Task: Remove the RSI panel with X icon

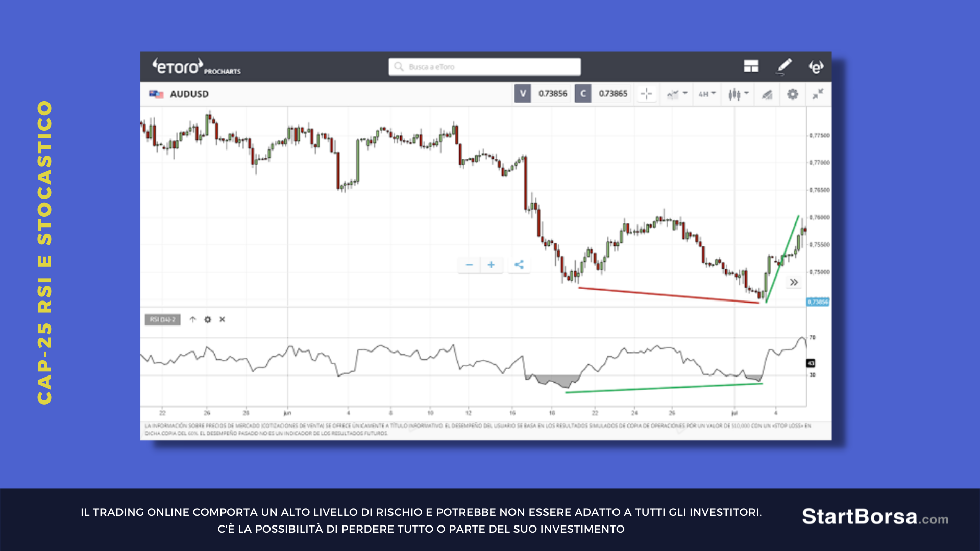Action: [222, 320]
